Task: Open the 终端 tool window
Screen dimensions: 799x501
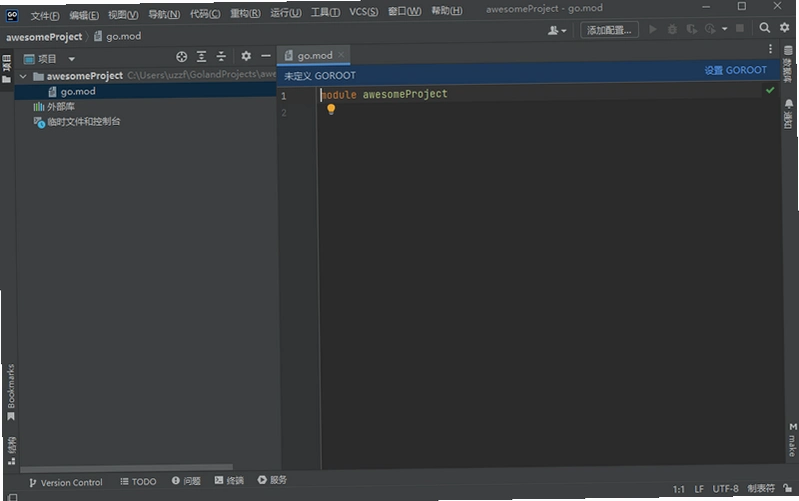Action: (229, 480)
